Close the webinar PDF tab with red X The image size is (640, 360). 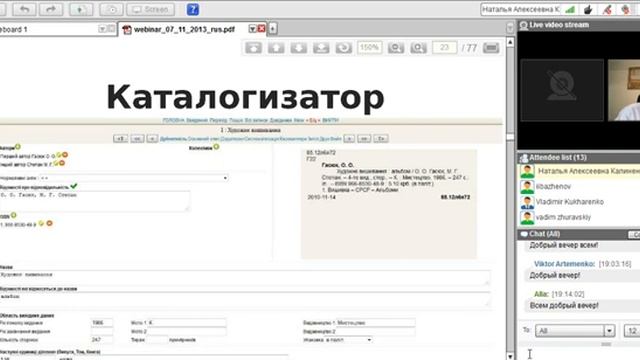261,29
